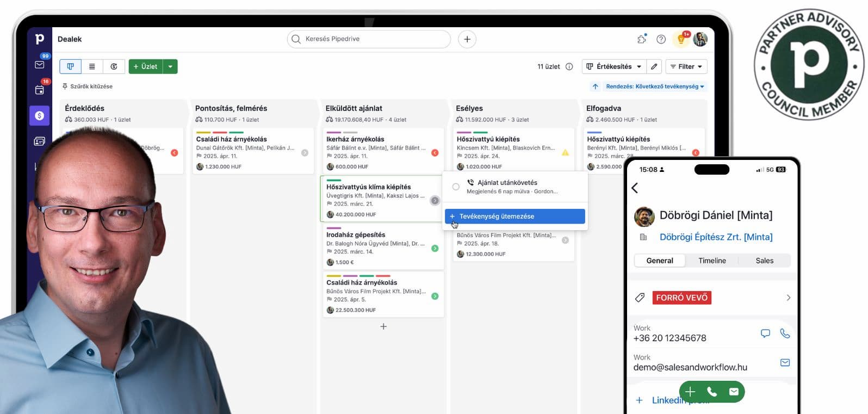Tap the envelope icon beside demo@salesandworkflow.hu
This screenshot has height=414, width=868.
785,362
